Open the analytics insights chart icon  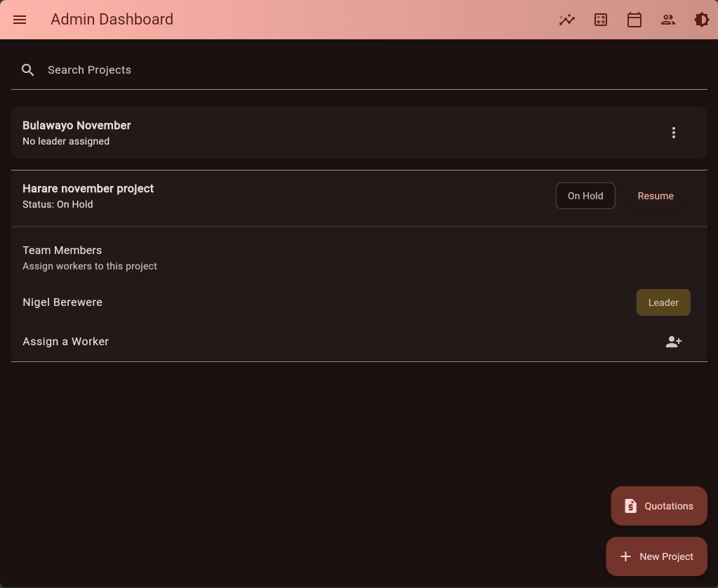[x=567, y=20]
